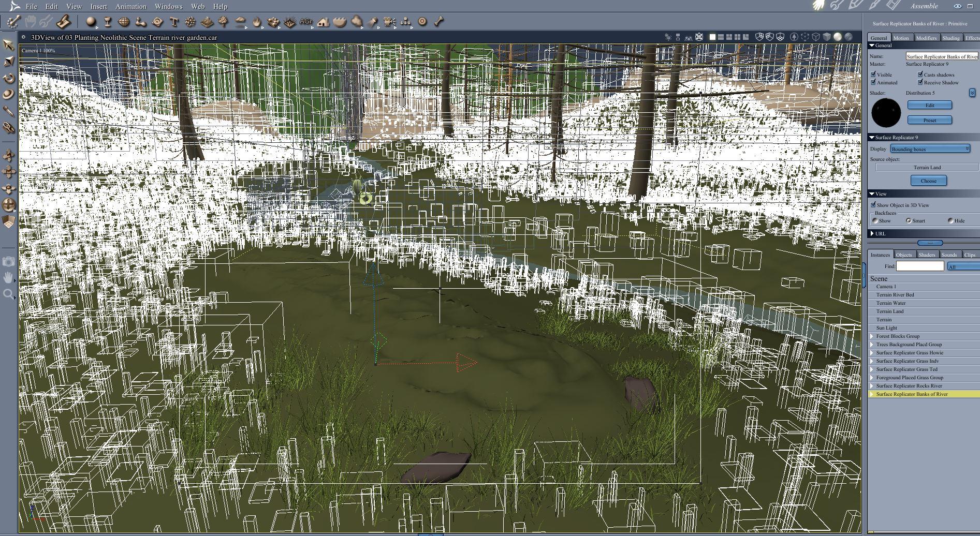Switch to the Modifiers tab
This screenshot has height=536, width=980.
[x=926, y=38]
